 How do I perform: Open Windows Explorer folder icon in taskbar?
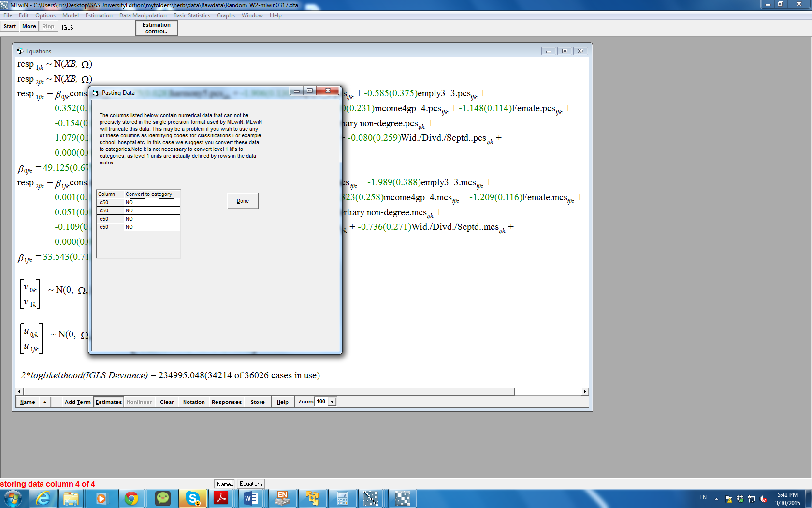pos(71,498)
